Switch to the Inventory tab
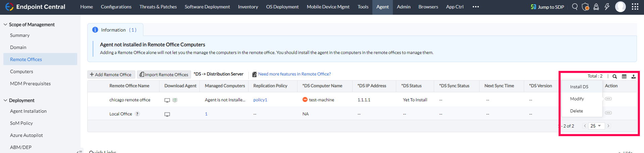 [x=248, y=7]
